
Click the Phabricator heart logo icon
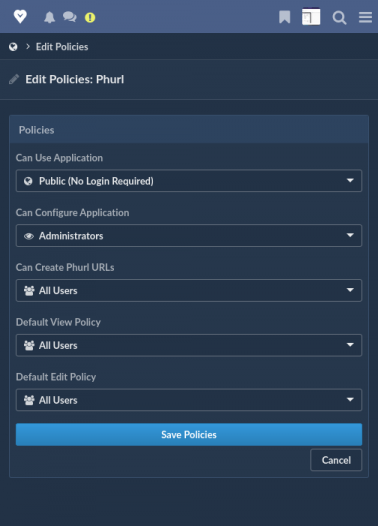[x=20, y=16]
